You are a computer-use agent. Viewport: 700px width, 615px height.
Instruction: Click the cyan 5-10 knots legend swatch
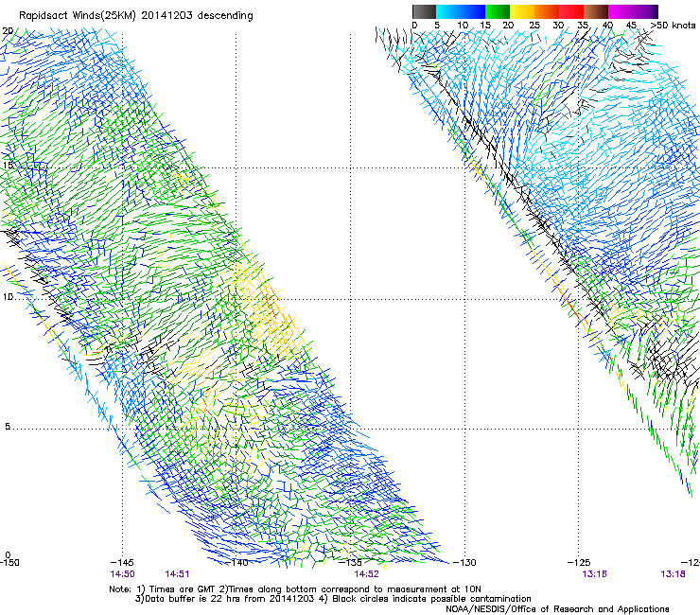(448, 11)
